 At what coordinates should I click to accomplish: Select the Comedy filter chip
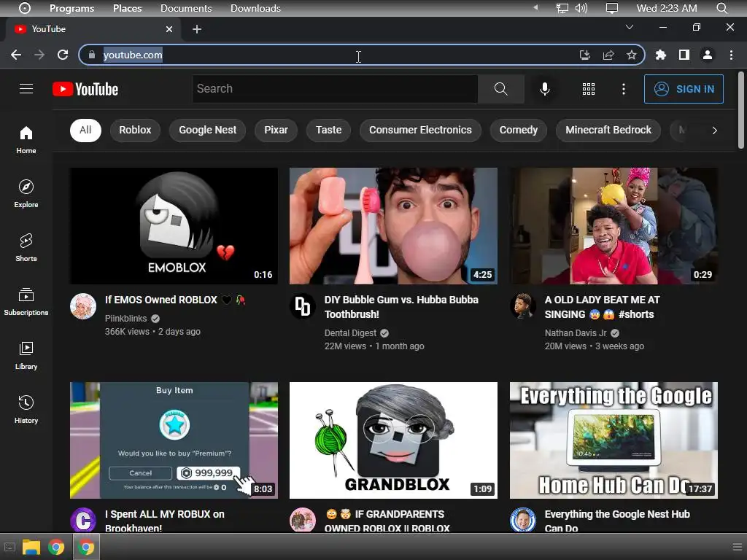tap(519, 130)
